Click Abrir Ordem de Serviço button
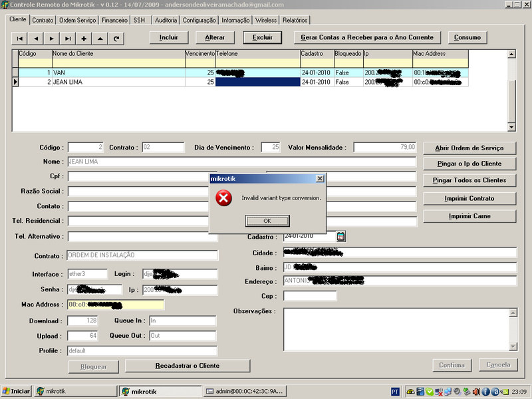532x399 pixels. [x=469, y=148]
